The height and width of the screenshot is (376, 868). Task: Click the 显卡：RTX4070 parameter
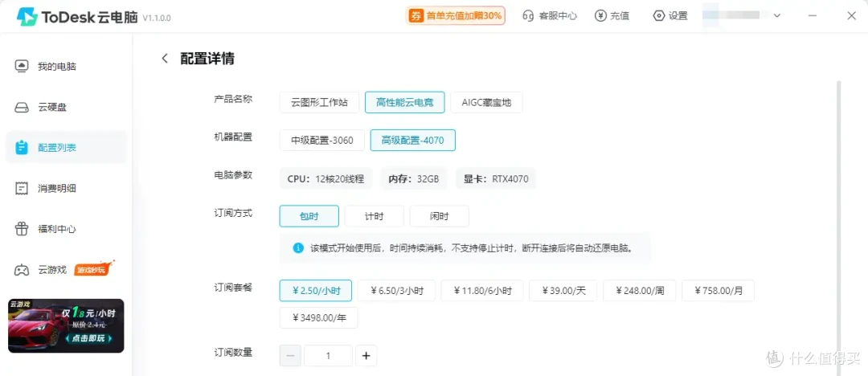pos(496,178)
